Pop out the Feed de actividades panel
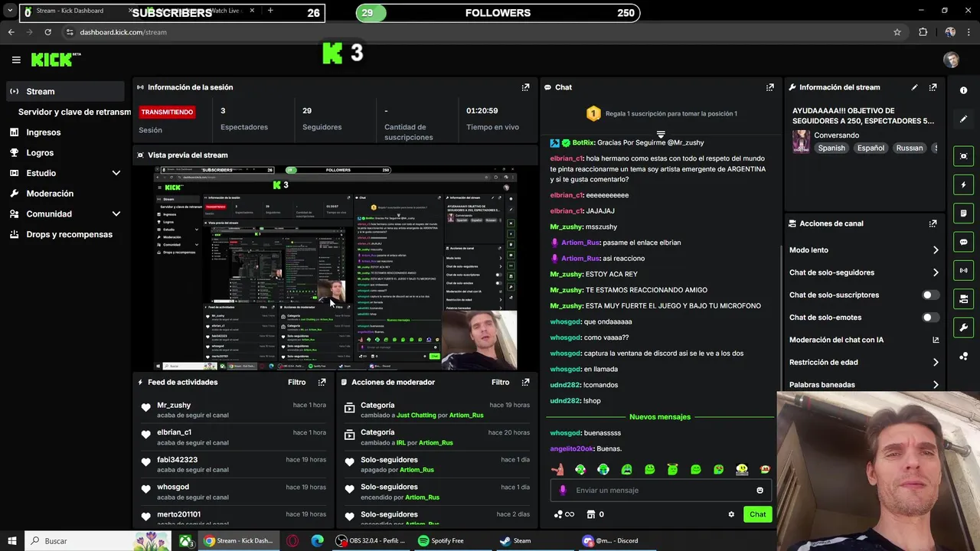Screen dimensions: 980x551 coord(322,382)
